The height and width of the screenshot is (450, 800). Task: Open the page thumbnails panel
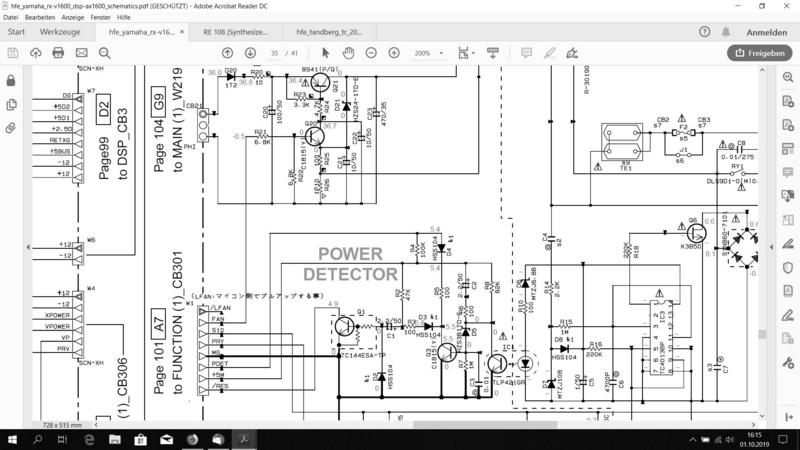point(11,105)
